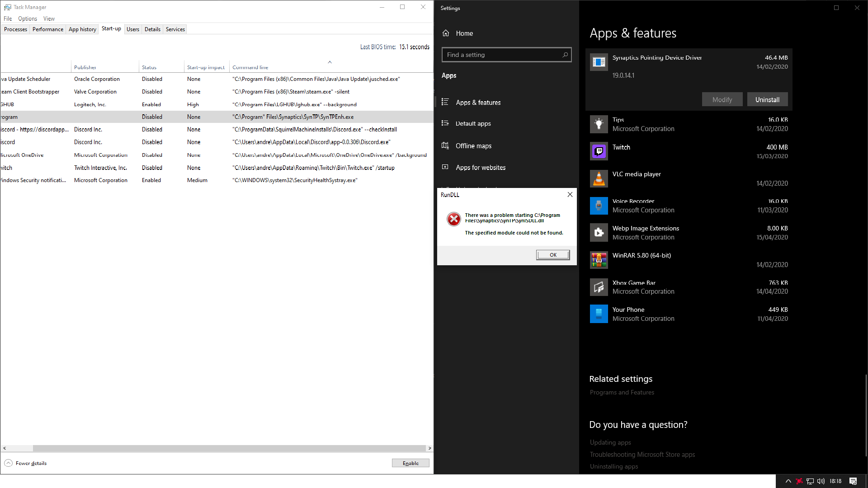Click the Home icon in Settings

pos(446,33)
